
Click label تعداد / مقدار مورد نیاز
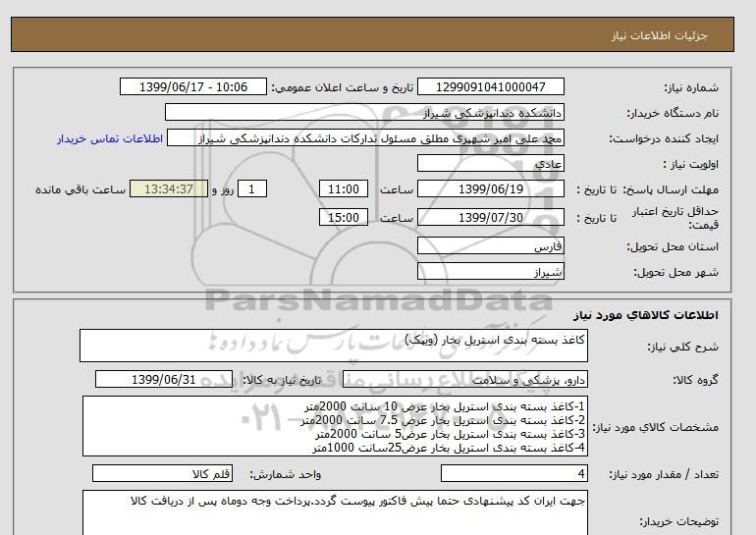coord(664,475)
